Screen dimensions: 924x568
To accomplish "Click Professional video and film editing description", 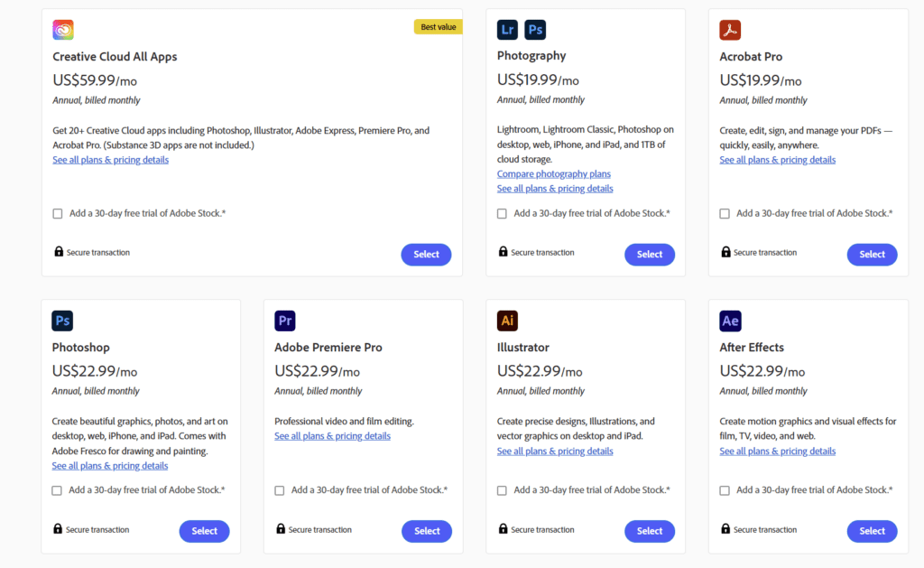I will 344,421.
